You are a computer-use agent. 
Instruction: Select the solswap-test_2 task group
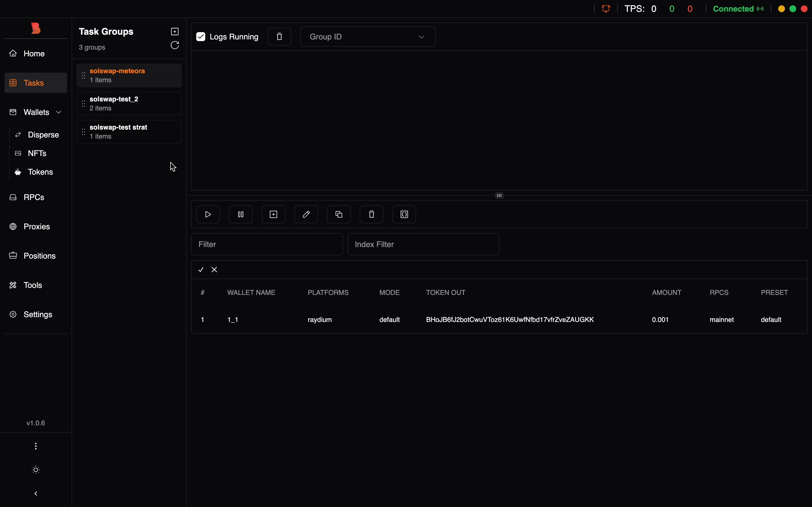point(129,104)
